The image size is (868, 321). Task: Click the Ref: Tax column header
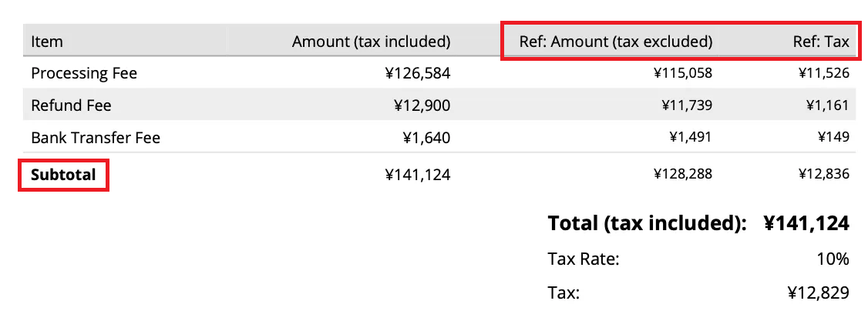tap(821, 42)
